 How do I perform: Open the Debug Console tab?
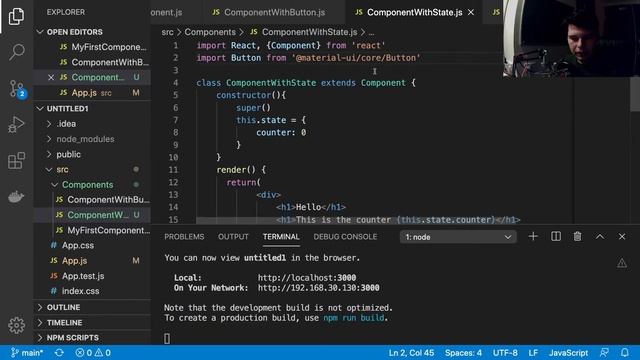coord(345,237)
